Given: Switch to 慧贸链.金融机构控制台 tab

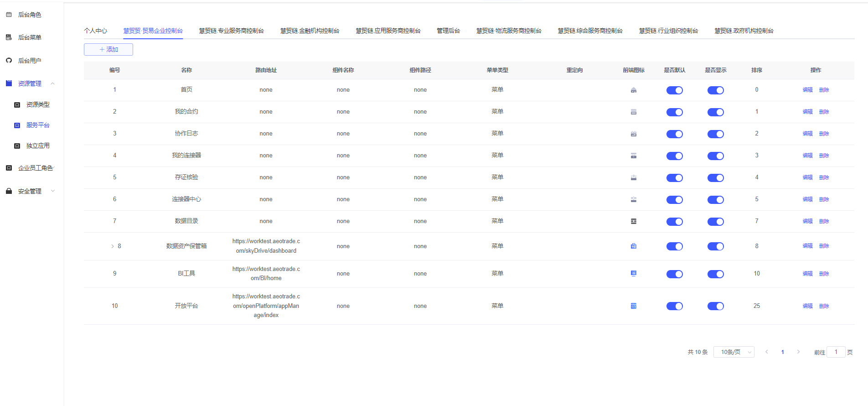Looking at the screenshot, I should pos(310,31).
